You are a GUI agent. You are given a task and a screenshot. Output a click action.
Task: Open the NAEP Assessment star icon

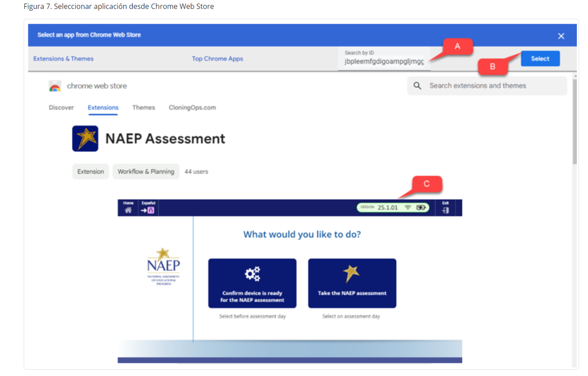click(x=85, y=138)
